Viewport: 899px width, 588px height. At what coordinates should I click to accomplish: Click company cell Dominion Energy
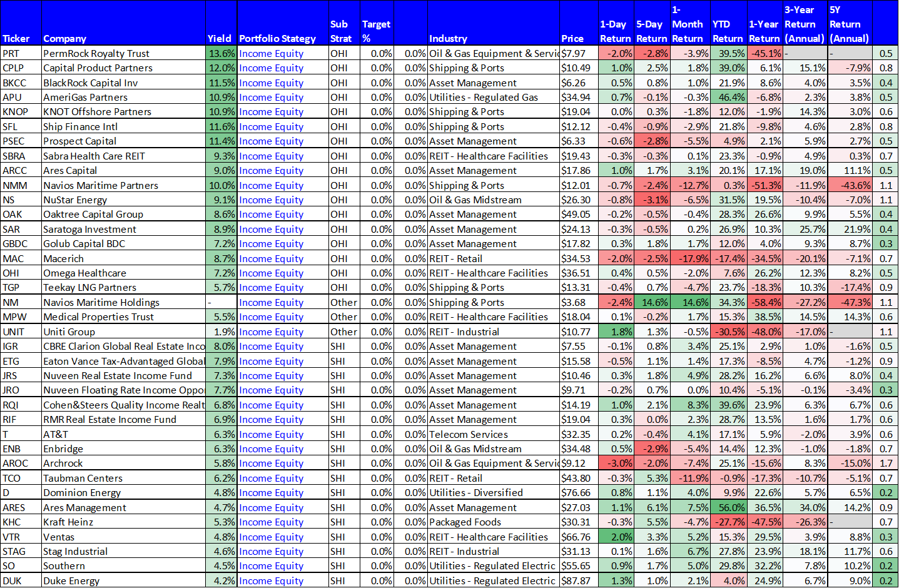click(x=123, y=493)
